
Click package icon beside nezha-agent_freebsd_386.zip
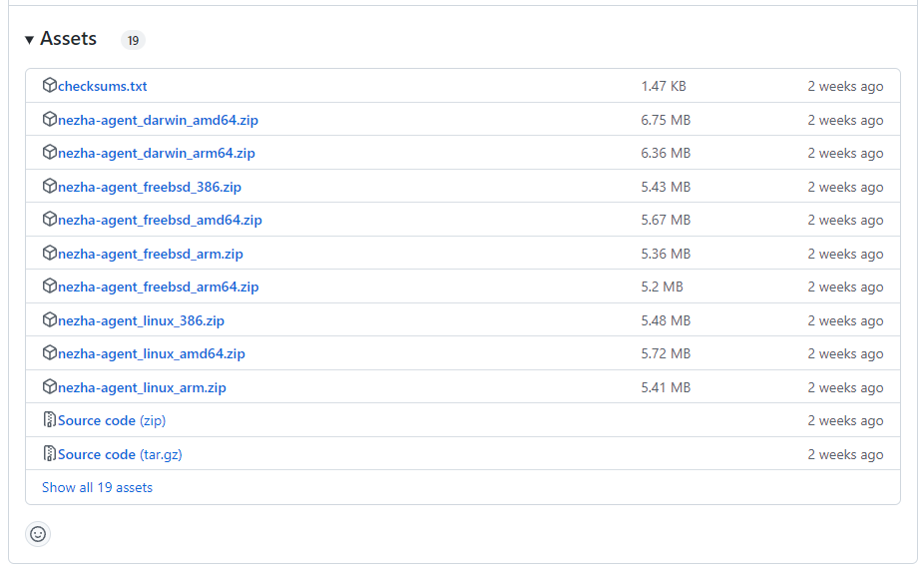[x=50, y=186]
